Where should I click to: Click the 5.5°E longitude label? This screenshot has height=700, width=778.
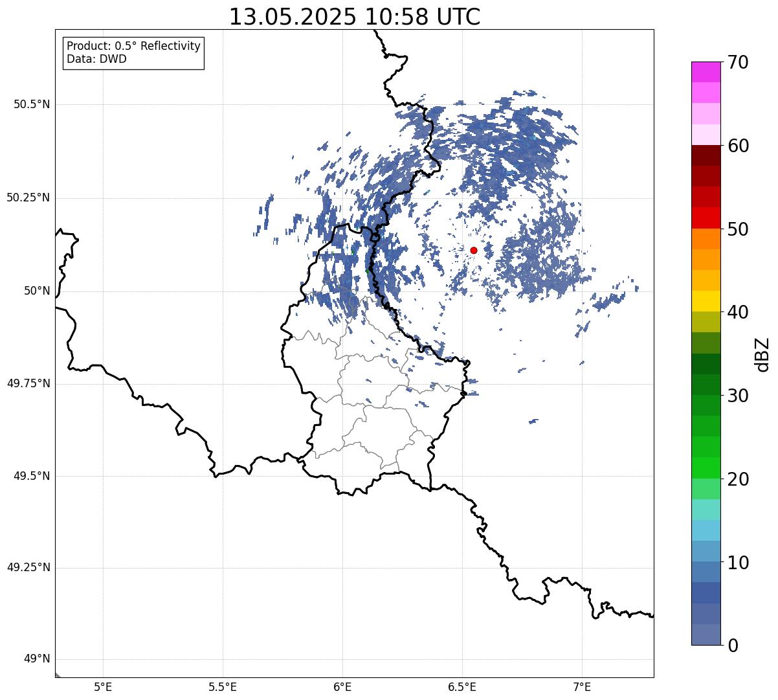point(223,687)
